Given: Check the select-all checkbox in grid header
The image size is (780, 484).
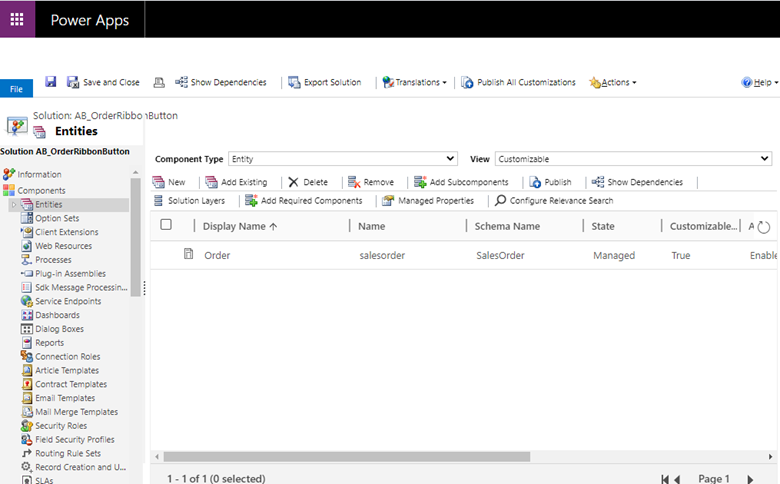Looking at the screenshot, I should pos(166,224).
